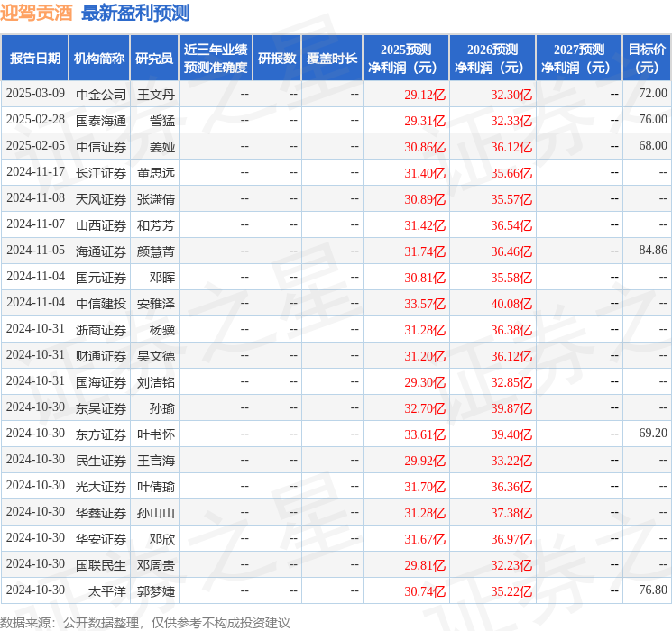Click the 研究员 column header
The width and height of the screenshot is (672, 631).
pyautogui.click(x=154, y=59)
